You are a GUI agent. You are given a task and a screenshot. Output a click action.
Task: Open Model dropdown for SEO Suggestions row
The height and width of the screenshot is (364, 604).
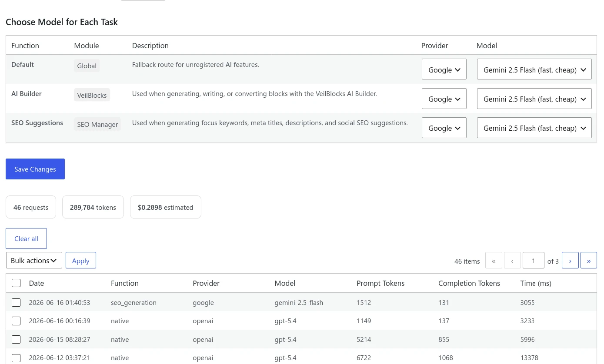[534, 128]
